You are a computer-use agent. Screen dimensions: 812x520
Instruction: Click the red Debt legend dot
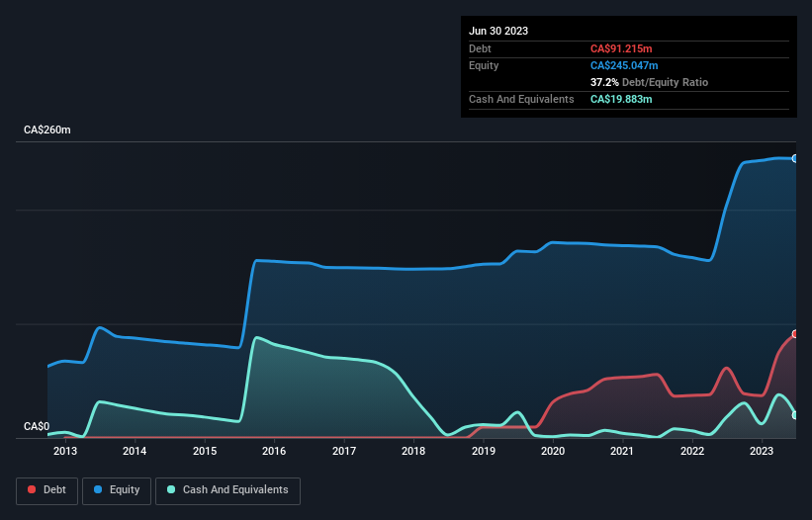pyautogui.click(x=32, y=489)
